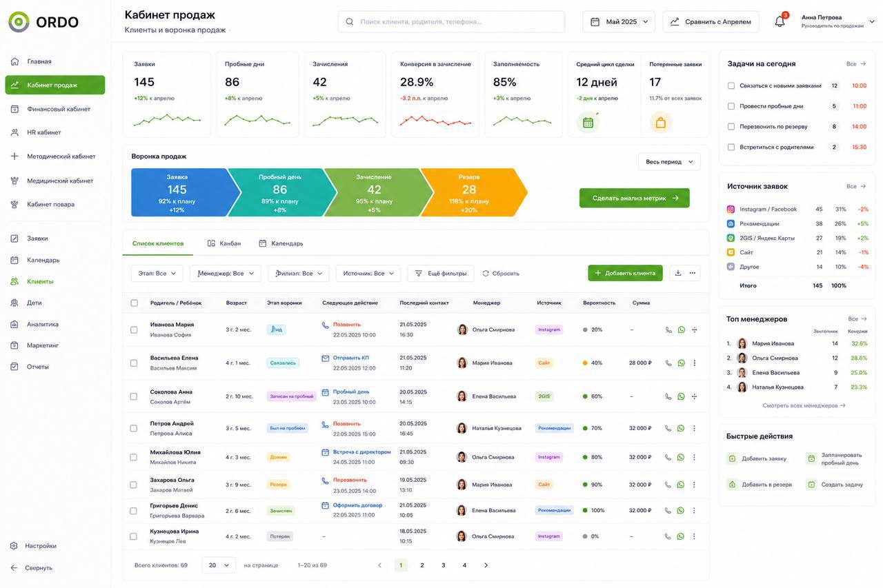Screen dimensions: 883x588
Task: Click Сделать анализ метрик button
Action: [x=635, y=198]
